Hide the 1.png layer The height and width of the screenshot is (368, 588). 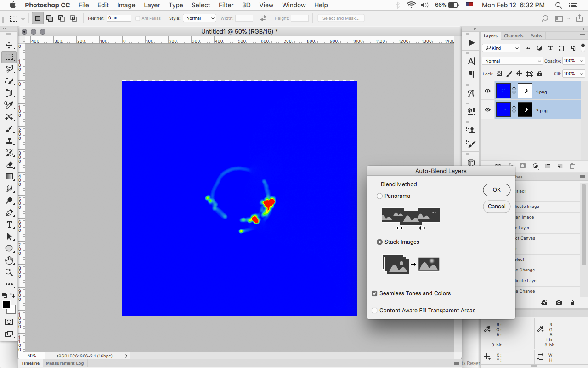point(487,91)
